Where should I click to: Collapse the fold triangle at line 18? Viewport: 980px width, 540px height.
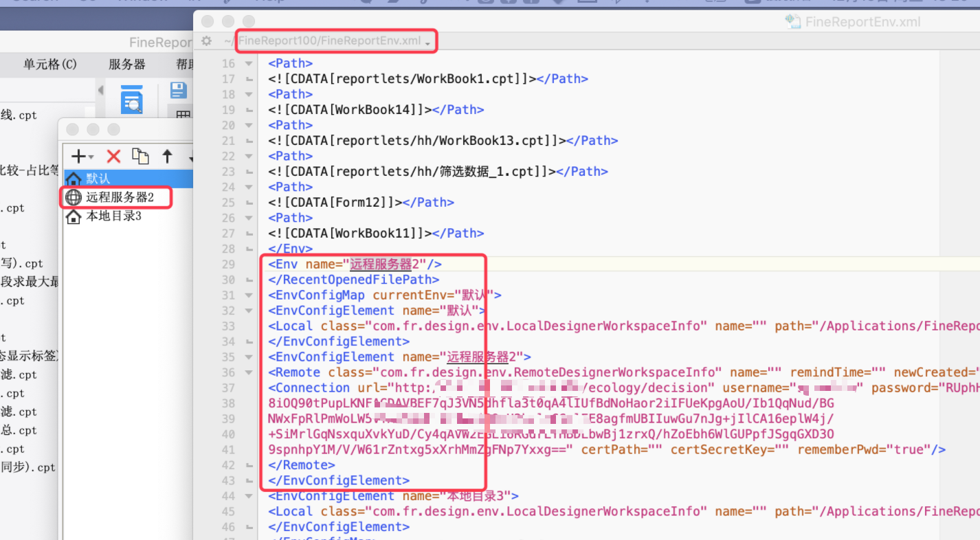tap(248, 94)
